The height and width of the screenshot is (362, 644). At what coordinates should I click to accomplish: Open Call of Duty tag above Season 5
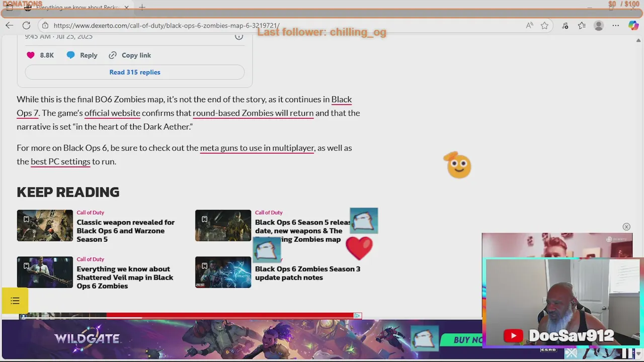269,212
